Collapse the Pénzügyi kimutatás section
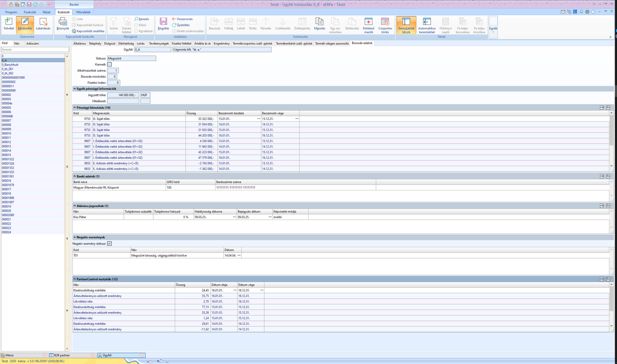 (75, 108)
